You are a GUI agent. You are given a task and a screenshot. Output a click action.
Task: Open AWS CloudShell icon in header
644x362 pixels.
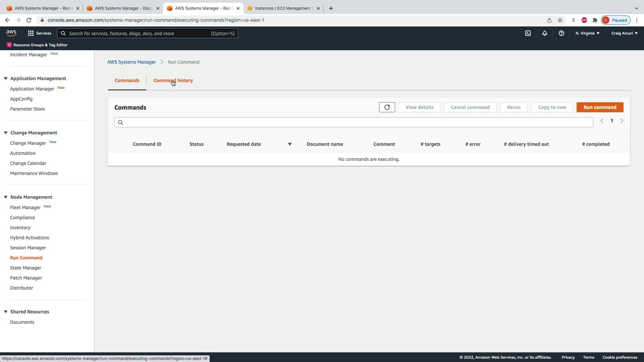click(x=528, y=33)
